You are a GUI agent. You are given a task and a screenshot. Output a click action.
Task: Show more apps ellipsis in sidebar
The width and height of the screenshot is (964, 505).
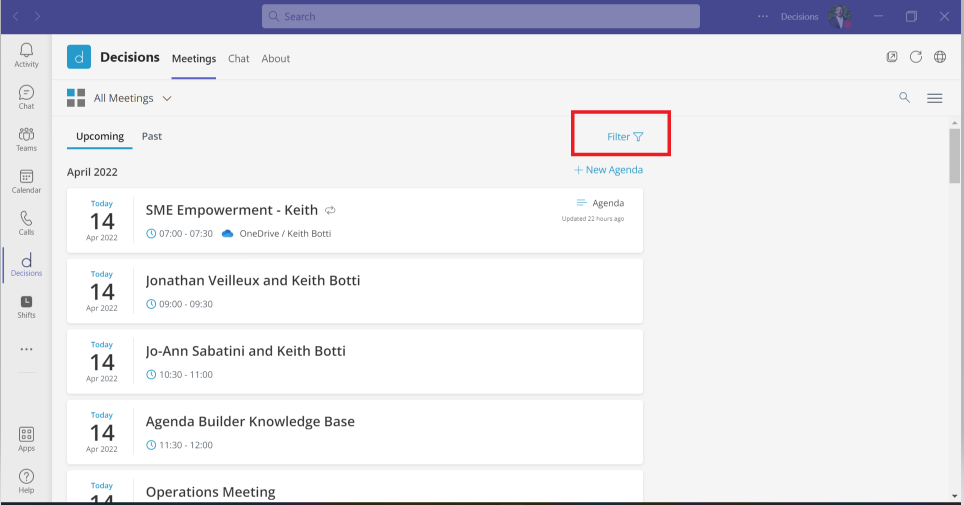26,349
